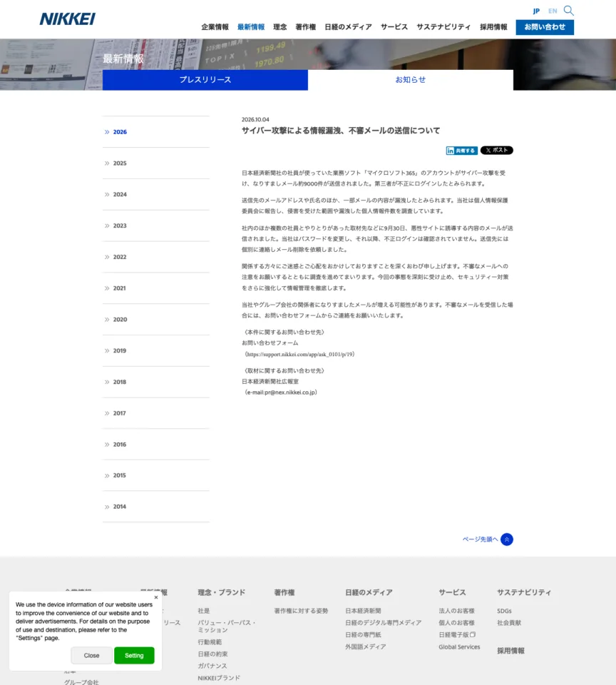Post article to X button

point(497,151)
